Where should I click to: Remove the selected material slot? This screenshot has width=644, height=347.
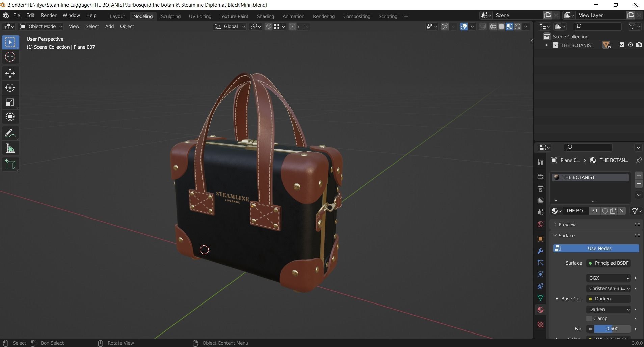pyautogui.click(x=639, y=184)
